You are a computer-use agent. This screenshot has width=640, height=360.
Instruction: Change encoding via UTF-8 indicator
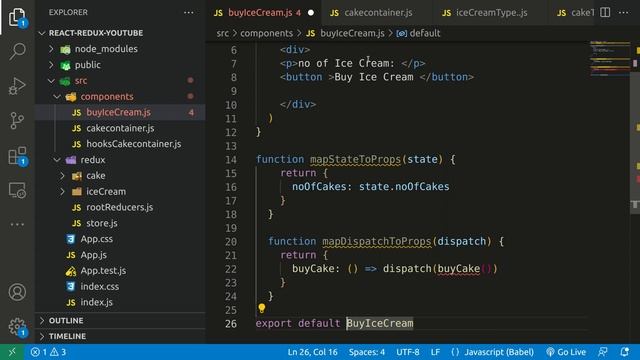pyautogui.click(x=407, y=352)
